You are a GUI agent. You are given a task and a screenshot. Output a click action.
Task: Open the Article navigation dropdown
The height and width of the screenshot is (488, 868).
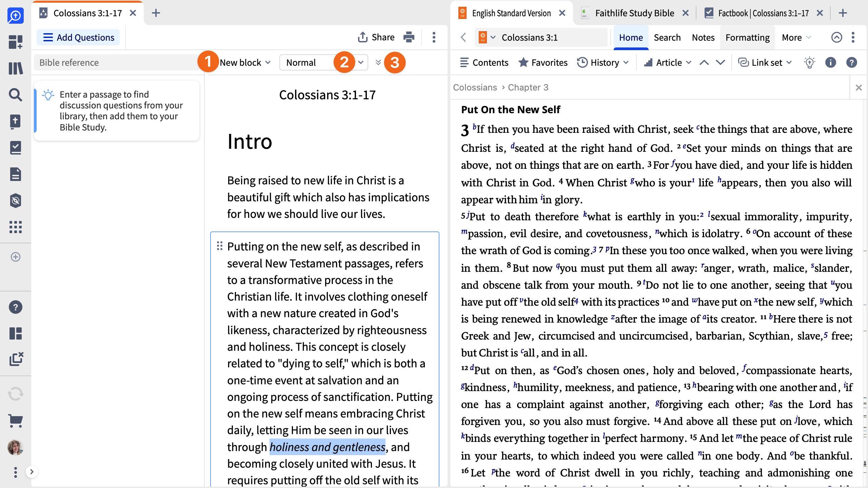[668, 63]
